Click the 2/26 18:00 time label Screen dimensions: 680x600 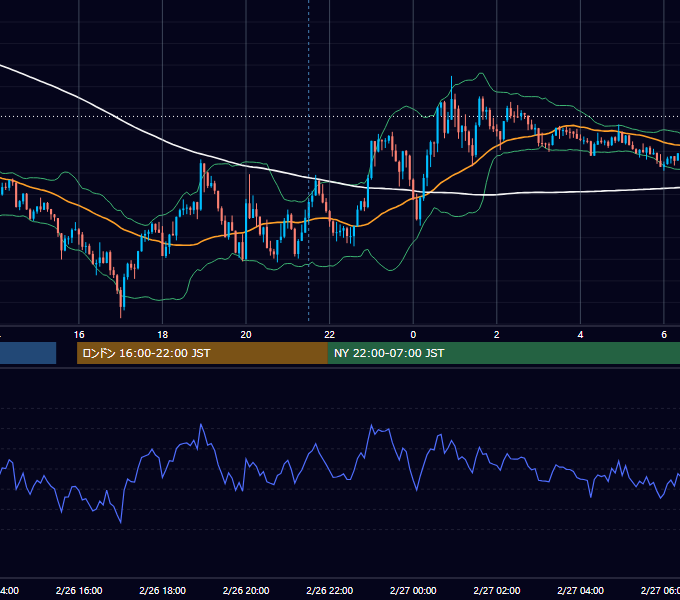[163, 590]
